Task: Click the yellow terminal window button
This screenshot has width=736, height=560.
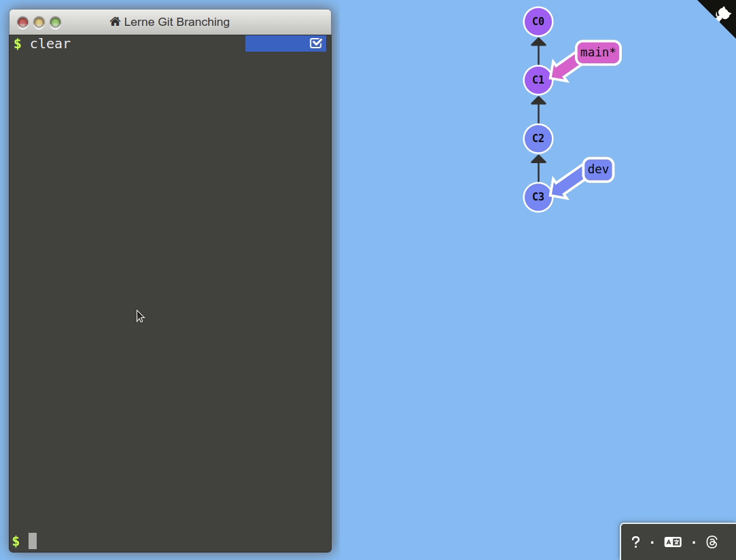Action: (x=39, y=22)
